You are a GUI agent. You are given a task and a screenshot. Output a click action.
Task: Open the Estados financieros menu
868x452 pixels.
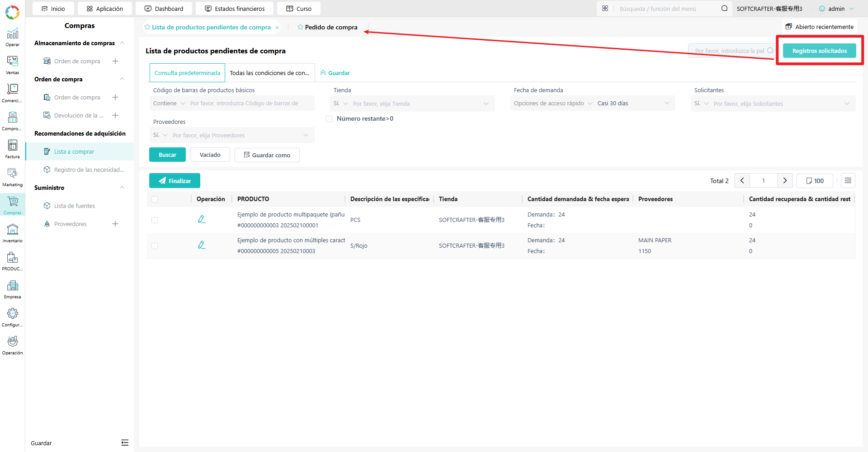point(235,9)
